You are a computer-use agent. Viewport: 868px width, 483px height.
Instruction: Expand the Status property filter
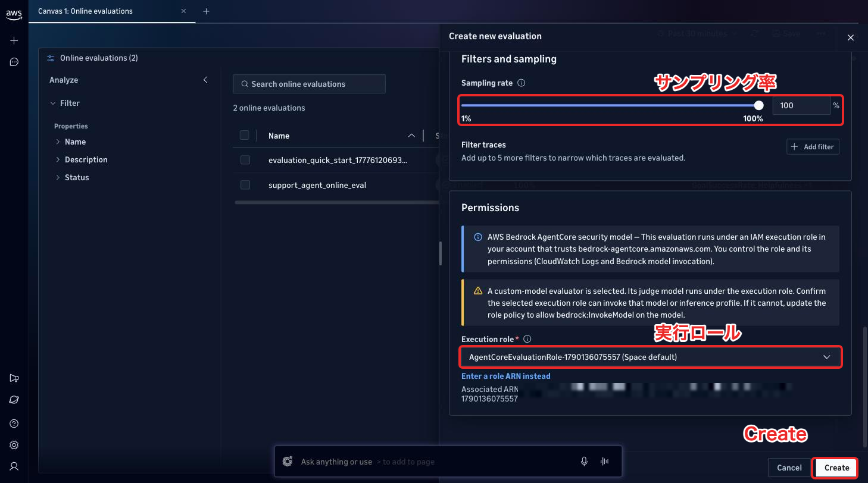coord(58,177)
